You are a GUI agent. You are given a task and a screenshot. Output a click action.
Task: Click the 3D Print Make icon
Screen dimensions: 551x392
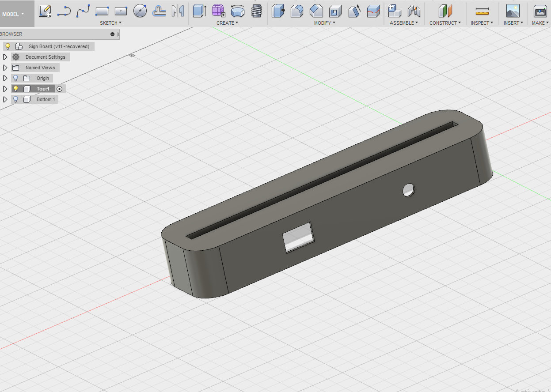(540, 11)
